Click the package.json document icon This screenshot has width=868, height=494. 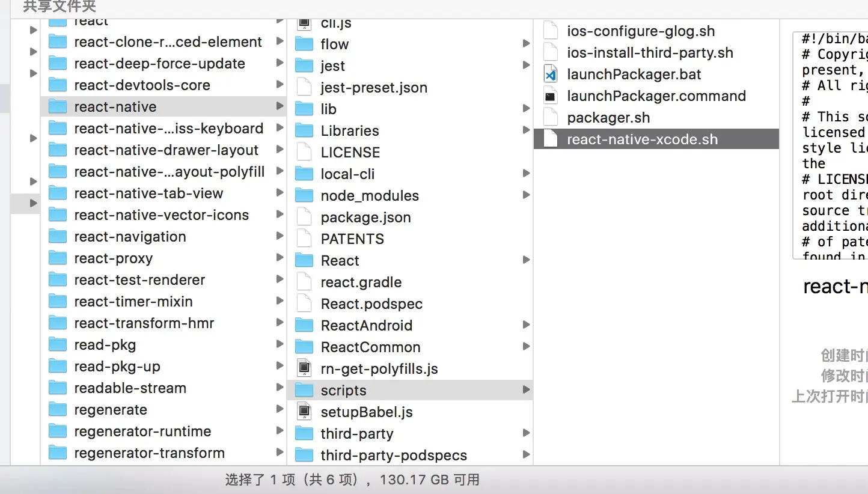pos(305,218)
